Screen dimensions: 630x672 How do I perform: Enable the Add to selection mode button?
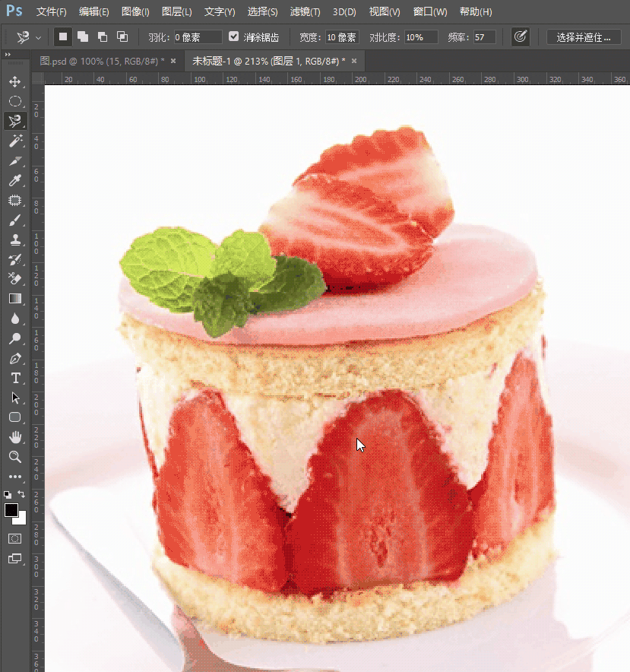pos(83,36)
